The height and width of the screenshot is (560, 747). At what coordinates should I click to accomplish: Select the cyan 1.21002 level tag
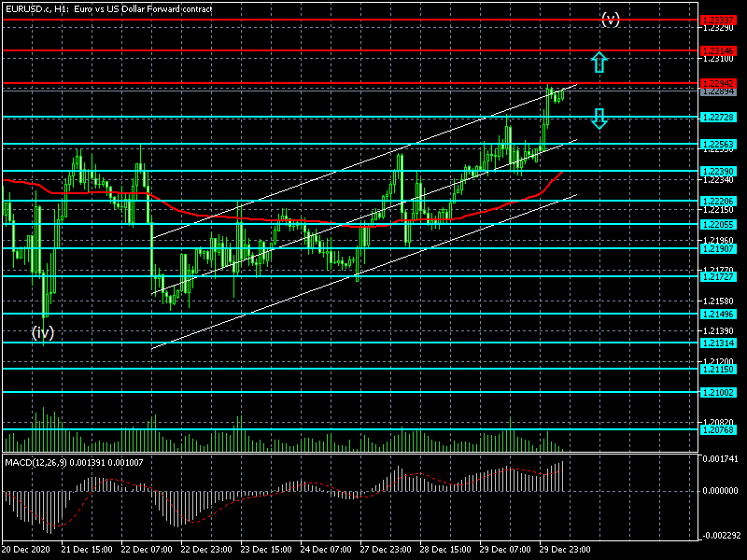coord(718,393)
